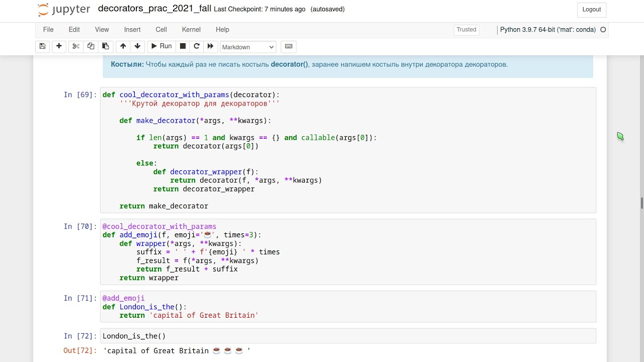Insert cell below with plus icon
Viewport: 644px width, 362px height.
pos(59,46)
